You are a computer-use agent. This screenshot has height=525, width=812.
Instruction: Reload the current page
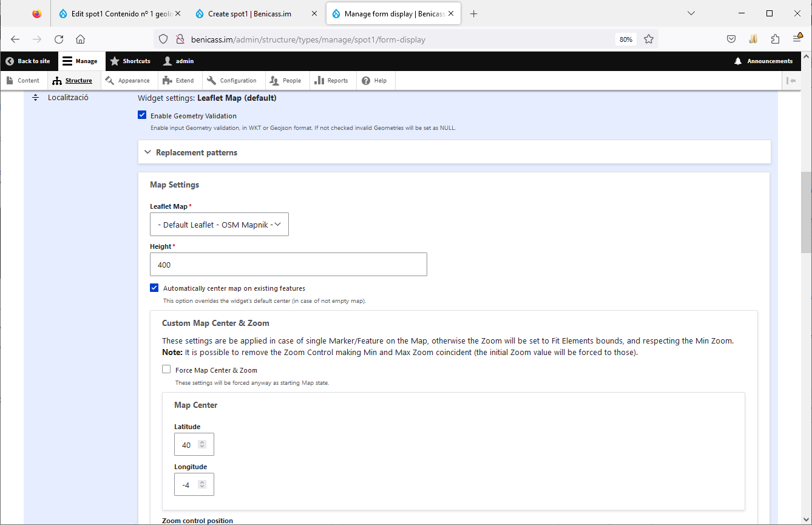tap(59, 39)
